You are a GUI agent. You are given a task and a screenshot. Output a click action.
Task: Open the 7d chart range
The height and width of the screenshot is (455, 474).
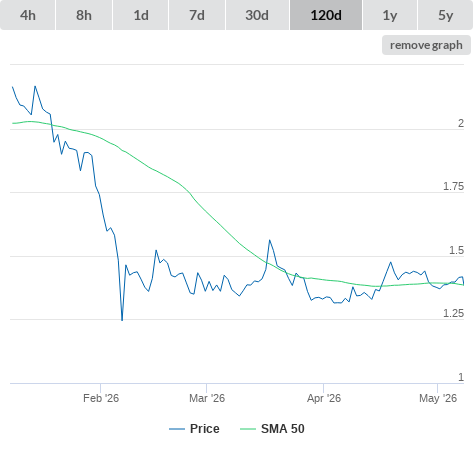click(197, 15)
